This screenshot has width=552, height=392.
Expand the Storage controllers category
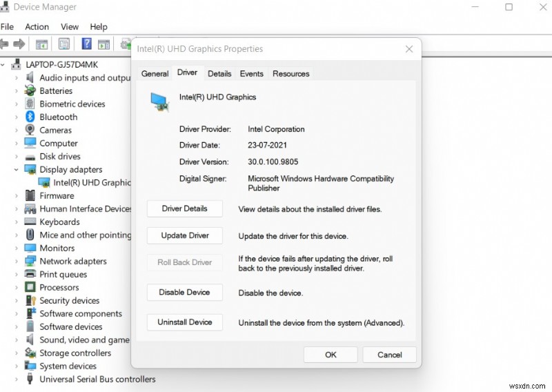click(16, 353)
